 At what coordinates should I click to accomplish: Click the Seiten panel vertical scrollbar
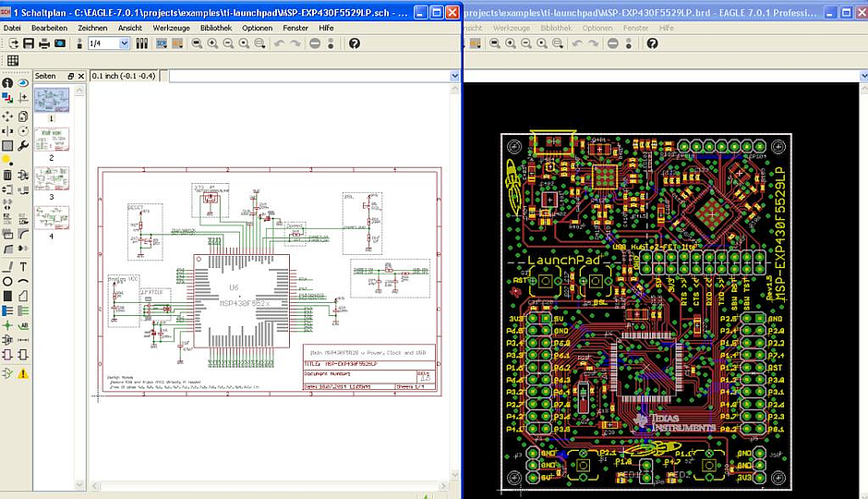79,287
